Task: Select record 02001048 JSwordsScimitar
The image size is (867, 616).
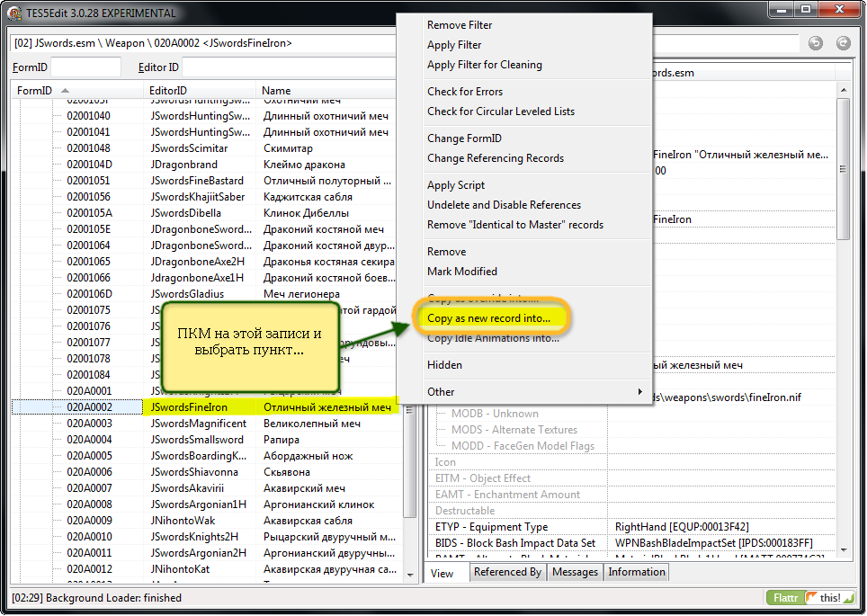Action: (204, 148)
